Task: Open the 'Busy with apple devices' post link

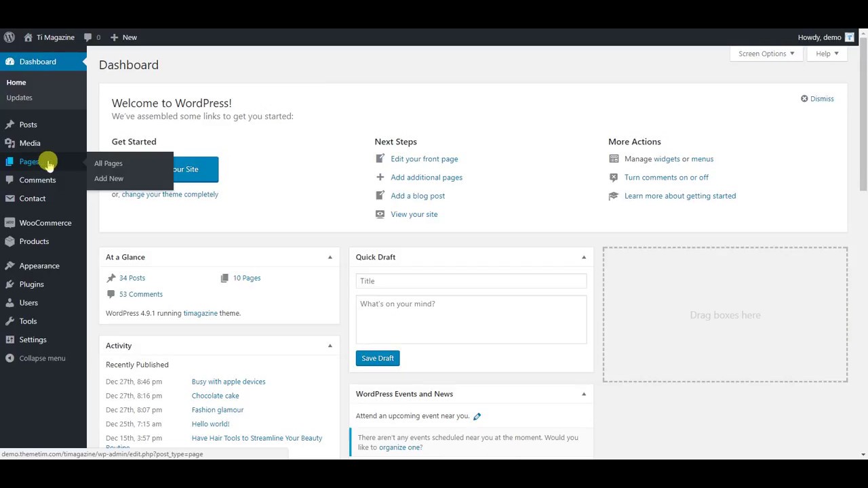Action: click(x=229, y=382)
